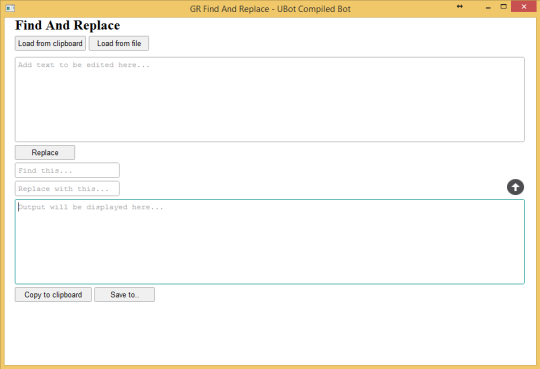540x369 pixels.
Task: Click the app icon in title bar
Action: (10, 8)
